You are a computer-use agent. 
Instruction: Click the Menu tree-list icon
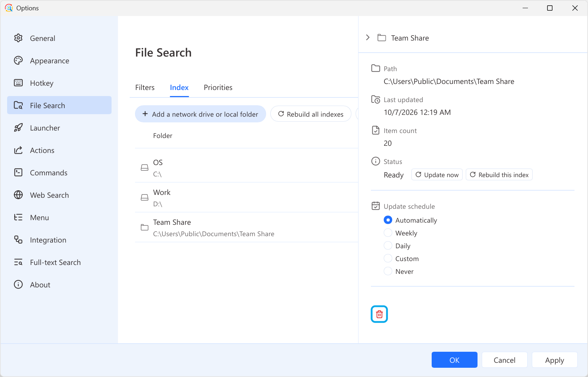click(18, 217)
